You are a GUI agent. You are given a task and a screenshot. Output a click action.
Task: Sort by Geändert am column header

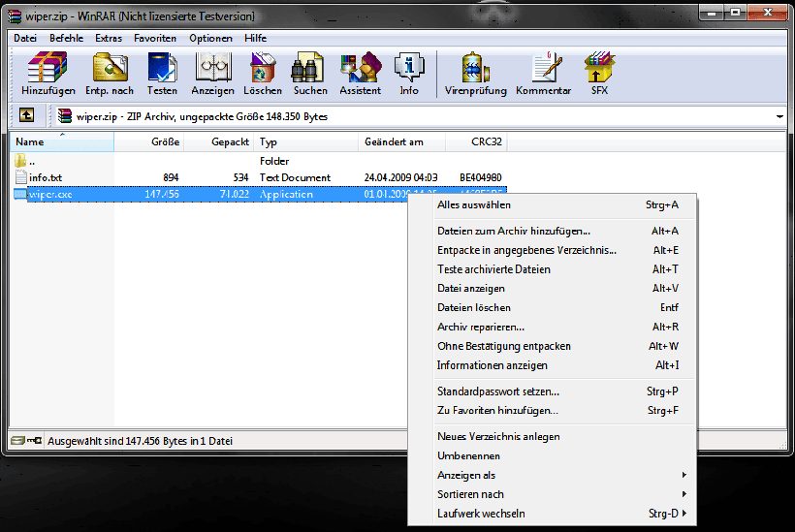coord(401,141)
